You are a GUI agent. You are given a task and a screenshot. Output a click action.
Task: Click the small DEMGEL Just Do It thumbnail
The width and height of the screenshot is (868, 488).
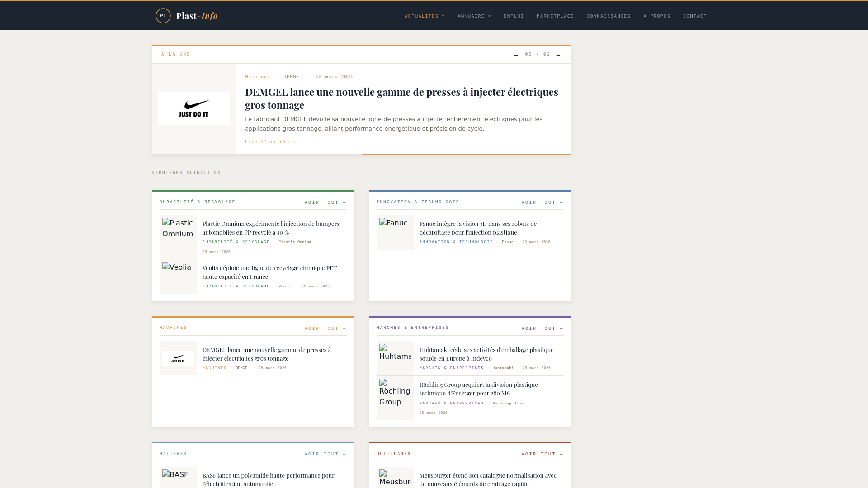178,358
